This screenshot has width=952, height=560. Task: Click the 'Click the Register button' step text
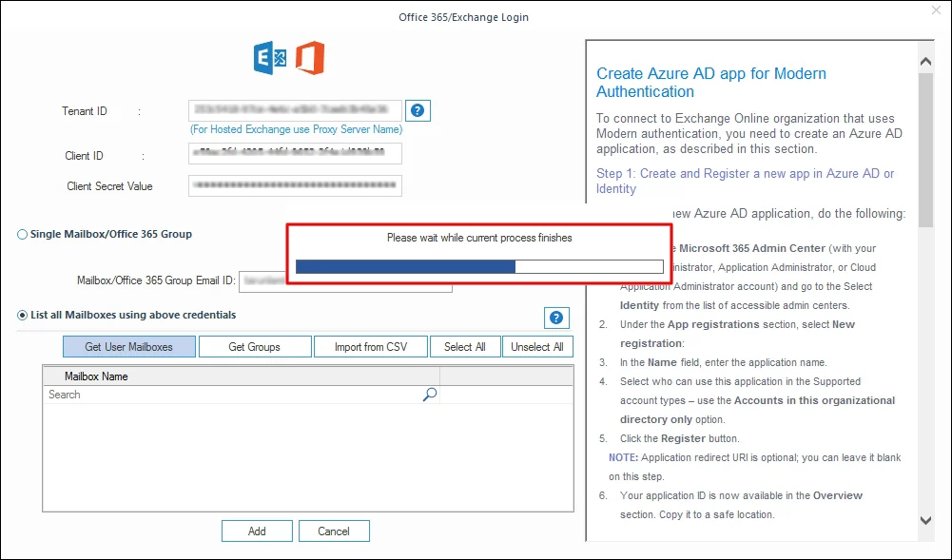point(679,438)
